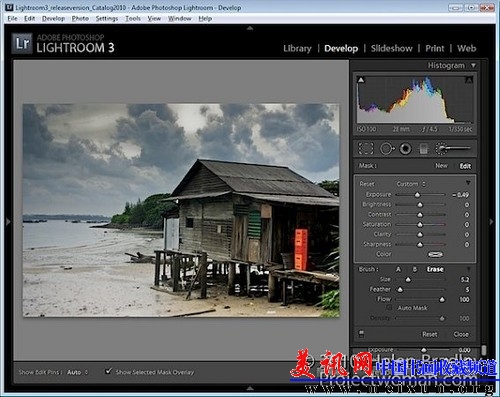
Task: Open the File menu
Action: point(12,19)
